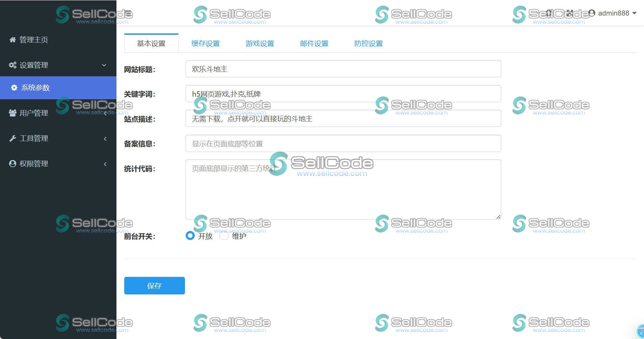The width and height of the screenshot is (644, 339).
Task: Open the 邮件设置 tab
Action: (314, 43)
